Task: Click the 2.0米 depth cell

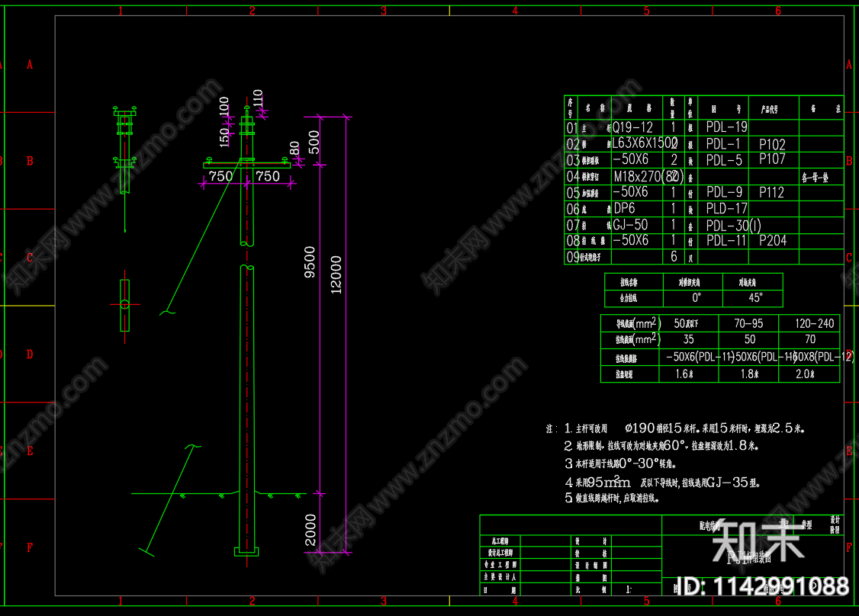Action: tap(806, 374)
